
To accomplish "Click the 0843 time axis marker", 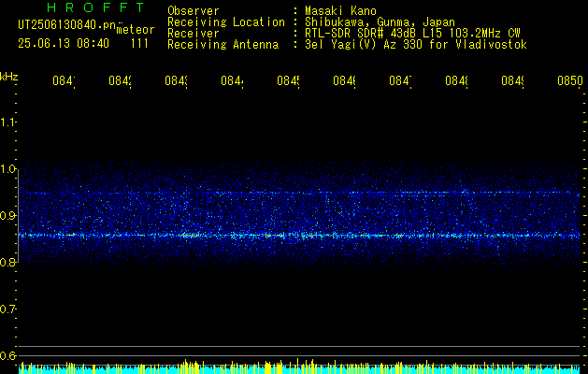I will (x=177, y=80).
